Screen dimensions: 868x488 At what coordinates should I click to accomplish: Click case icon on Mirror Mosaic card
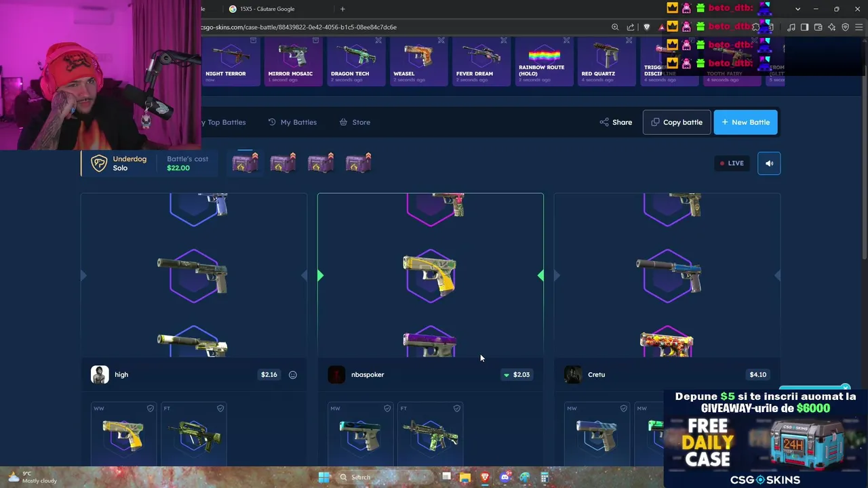click(316, 41)
